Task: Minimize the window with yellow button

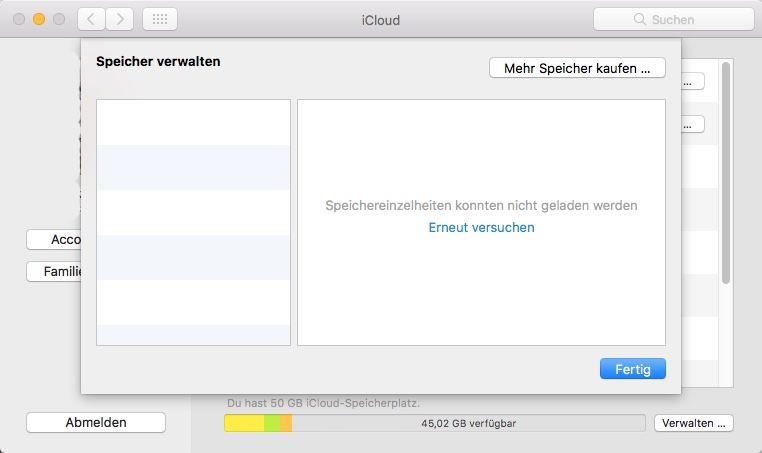Action: pyautogui.click(x=40, y=19)
